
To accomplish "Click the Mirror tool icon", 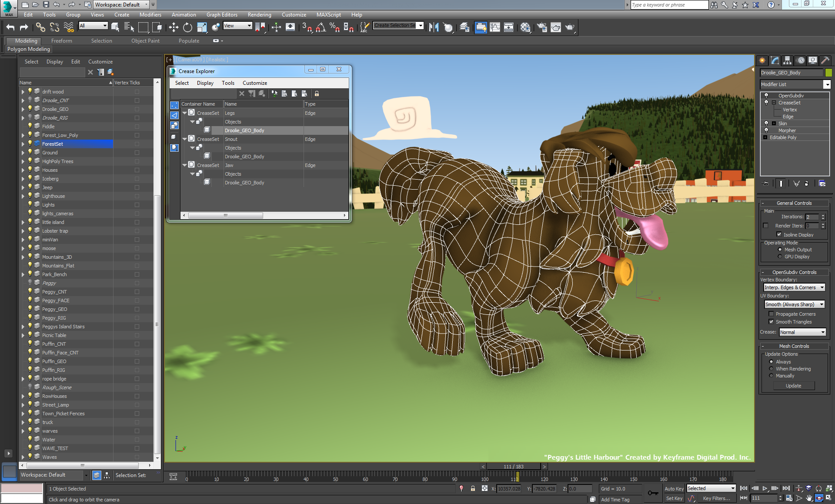I will click(x=434, y=27).
